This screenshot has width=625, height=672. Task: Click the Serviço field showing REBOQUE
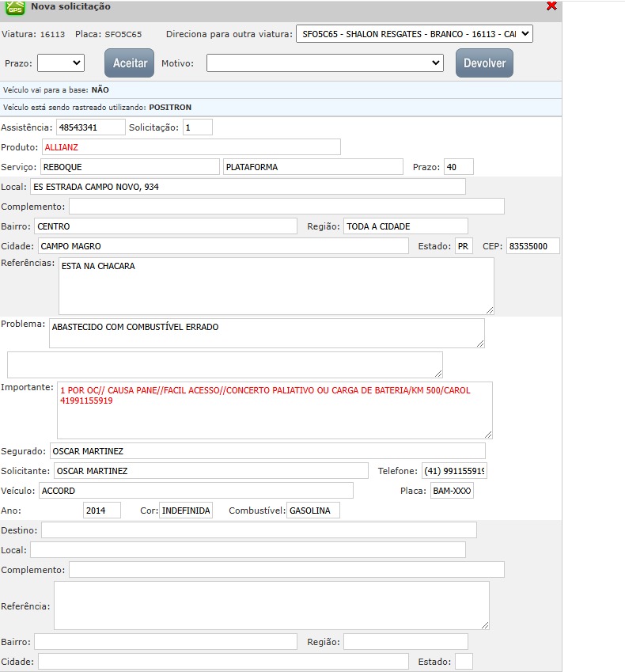(130, 167)
